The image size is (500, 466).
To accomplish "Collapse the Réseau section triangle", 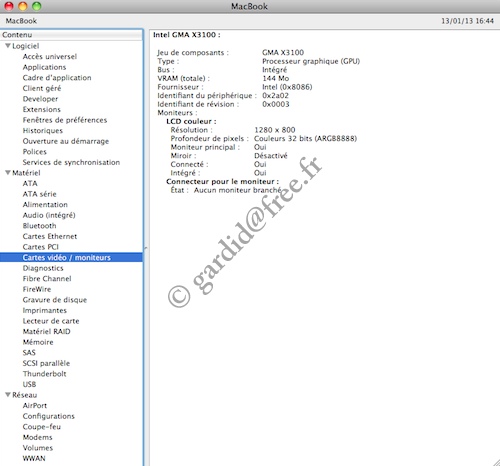I will click(8, 395).
